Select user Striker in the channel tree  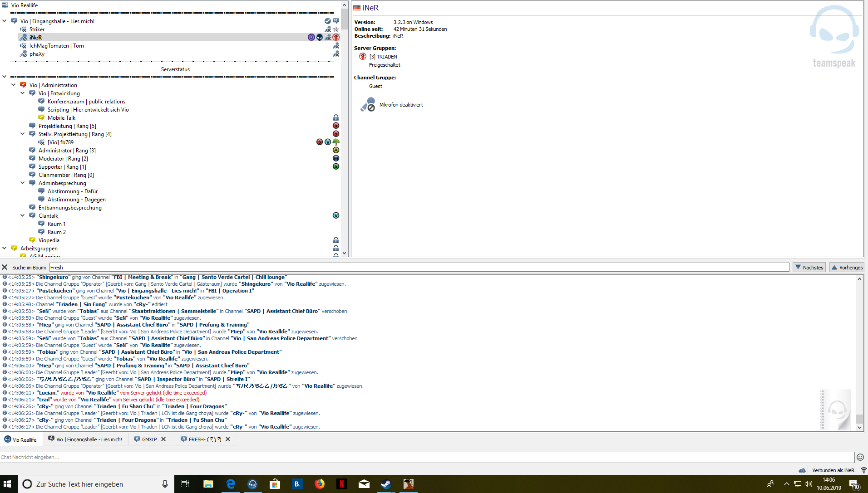click(37, 29)
